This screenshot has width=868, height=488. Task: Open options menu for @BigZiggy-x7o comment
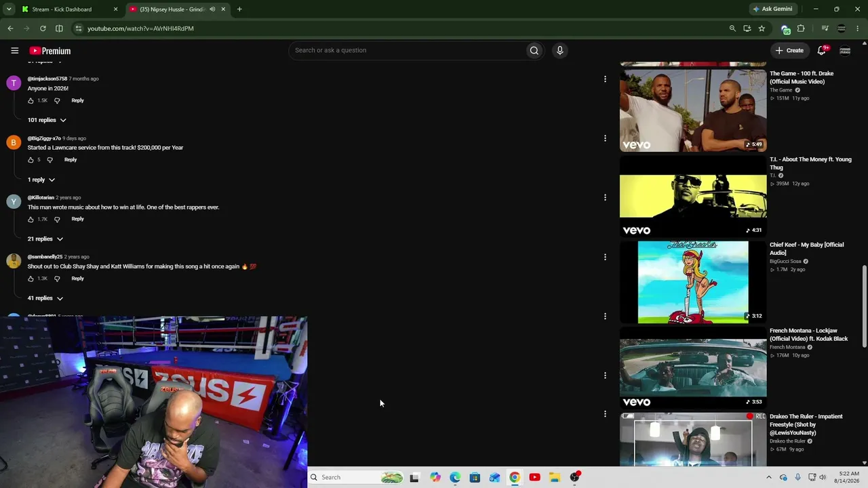pyautogui.click(x=605, y=138)
